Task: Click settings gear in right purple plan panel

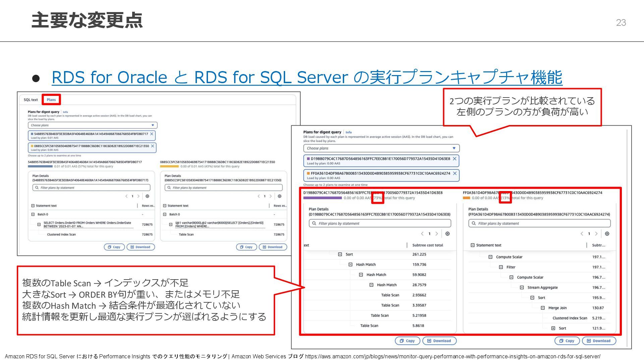Action: point(447,234)
